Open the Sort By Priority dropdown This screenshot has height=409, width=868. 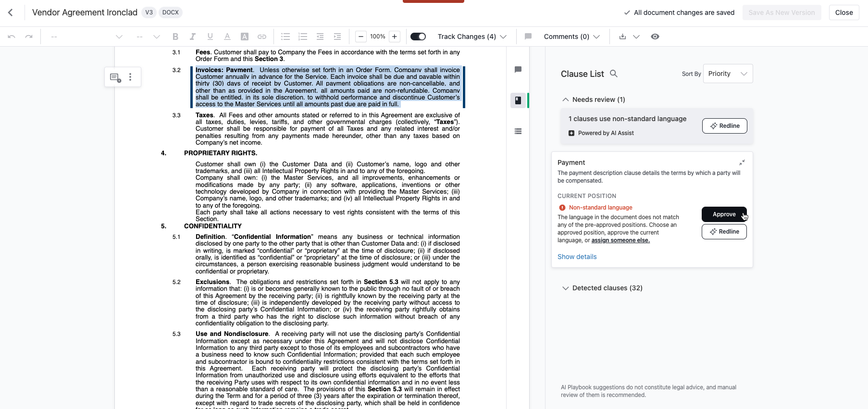(x=728, y=74)
